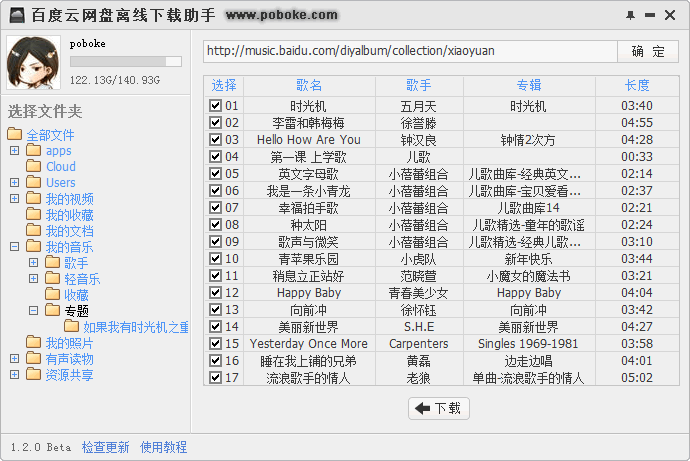Click folder icon next to 我的视频

point(33,198)
